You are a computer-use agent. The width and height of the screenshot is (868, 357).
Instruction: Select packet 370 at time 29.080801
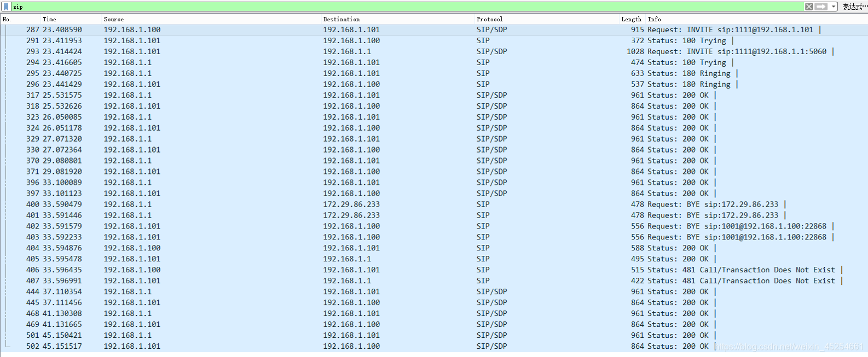pos(434,161)
